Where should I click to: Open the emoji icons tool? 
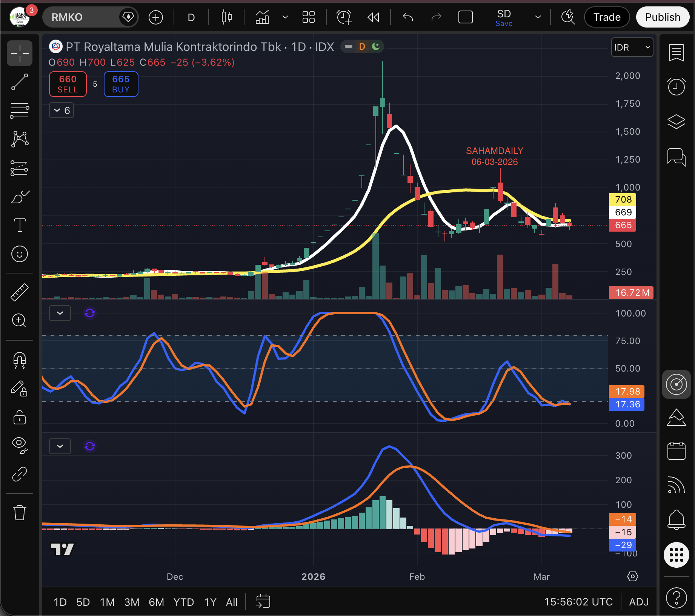pos(20,254)
